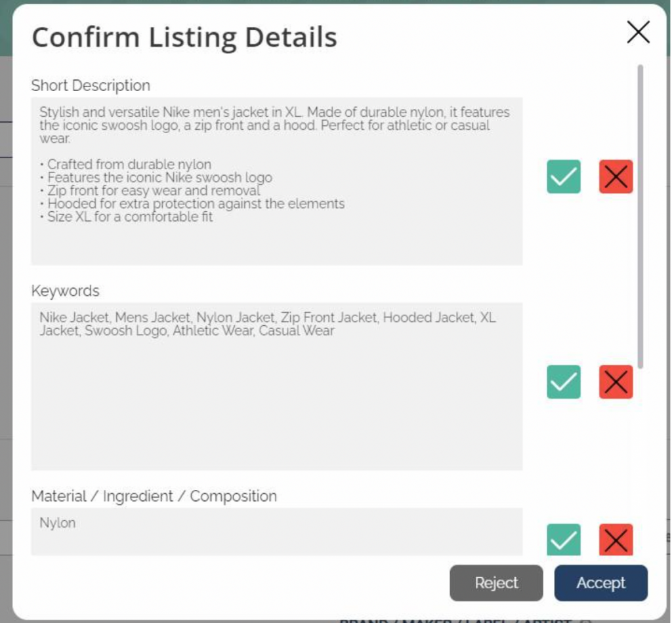Close the Confirm Listing Details dialog
The width and height of the screenshot is (672, 623).
638,32
